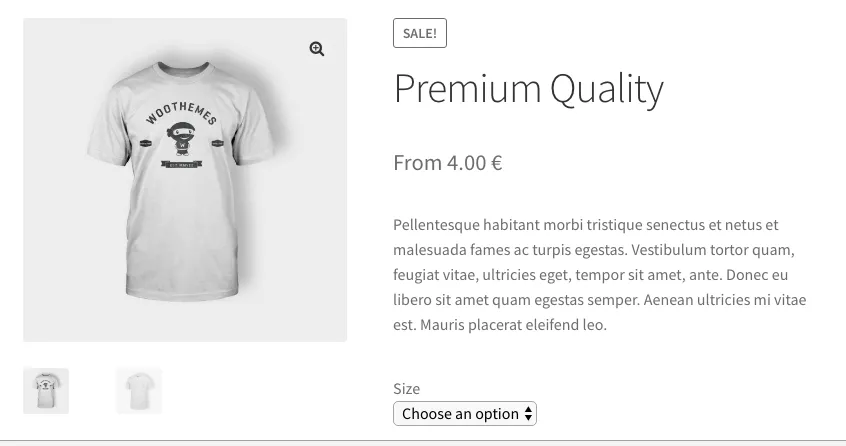Click the magnifier zoom icon on product image

pos(317,49)
